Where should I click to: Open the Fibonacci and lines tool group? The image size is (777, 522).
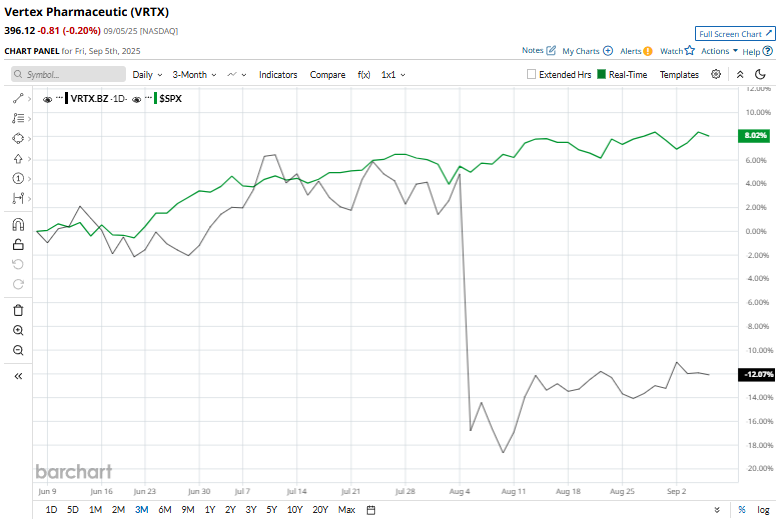click(18, 118)
